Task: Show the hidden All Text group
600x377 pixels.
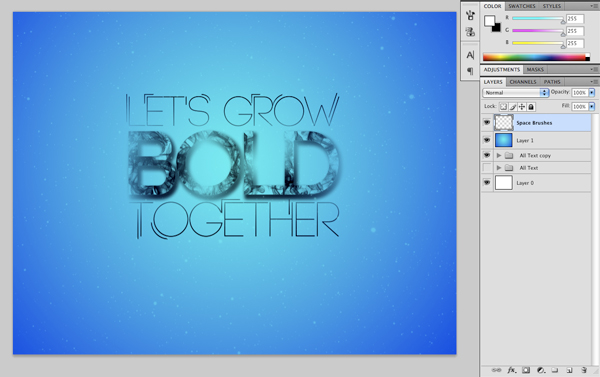Action: [x=487, y=168]
